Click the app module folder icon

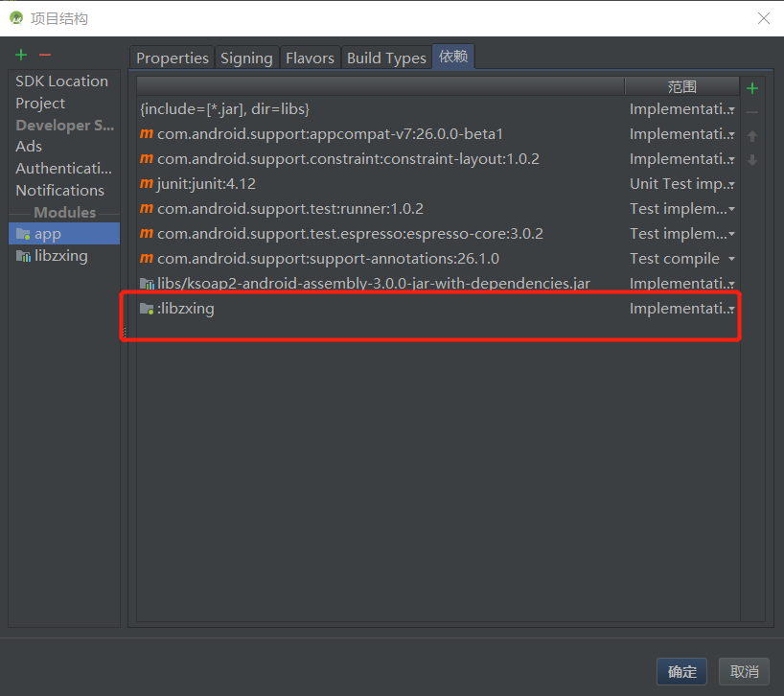[23, 234]
